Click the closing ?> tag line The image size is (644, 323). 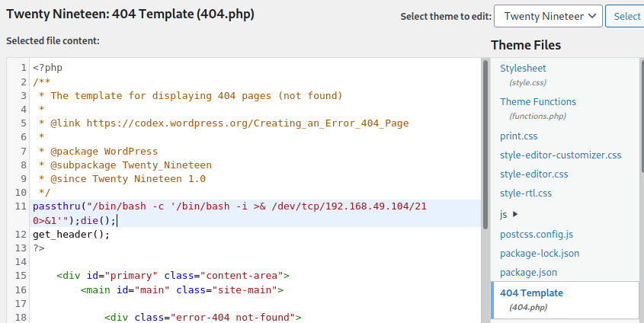tap(39, 248)
